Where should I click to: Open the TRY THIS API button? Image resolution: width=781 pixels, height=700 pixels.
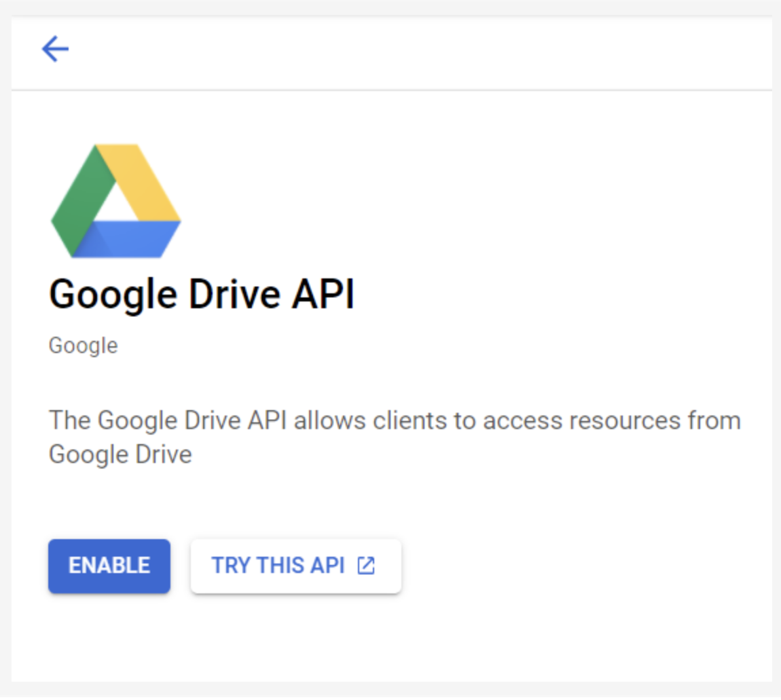click(295, 566)
